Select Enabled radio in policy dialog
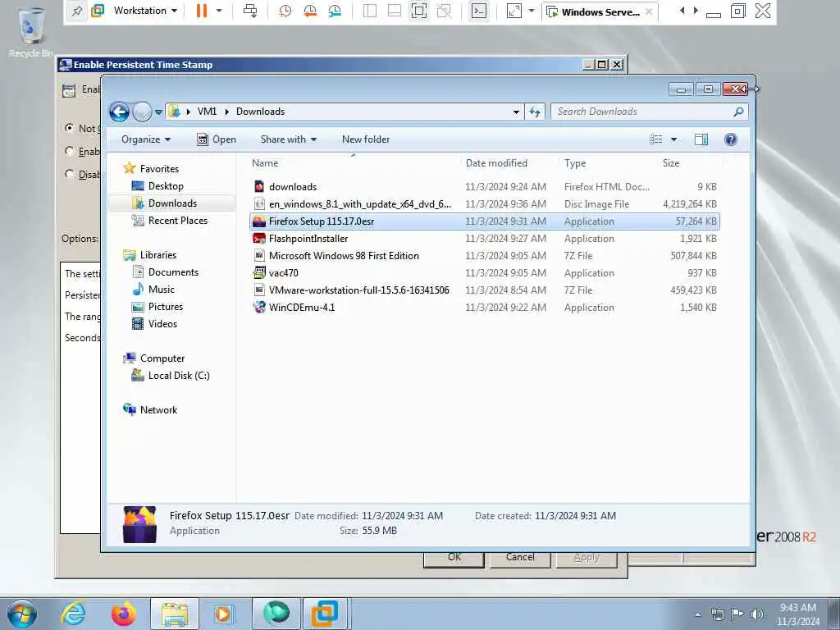 point(69,151)
